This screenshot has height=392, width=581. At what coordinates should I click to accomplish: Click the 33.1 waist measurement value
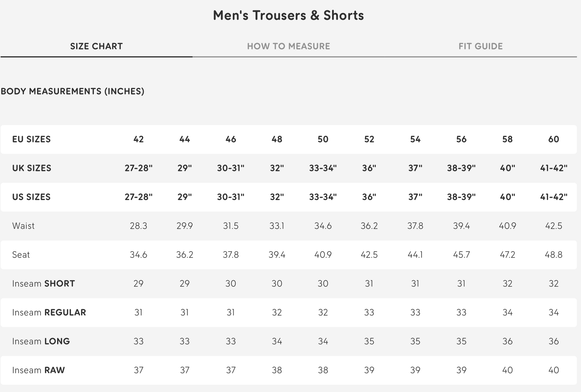pos(277,226)
